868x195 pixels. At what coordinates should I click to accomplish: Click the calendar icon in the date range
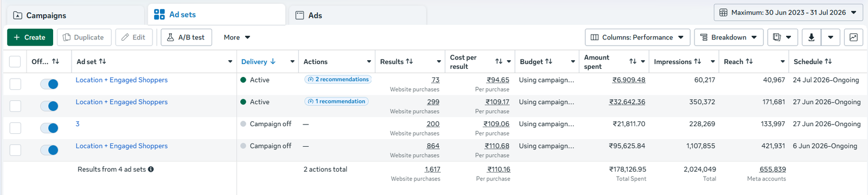pyautogui.click(x=723, y=12)
